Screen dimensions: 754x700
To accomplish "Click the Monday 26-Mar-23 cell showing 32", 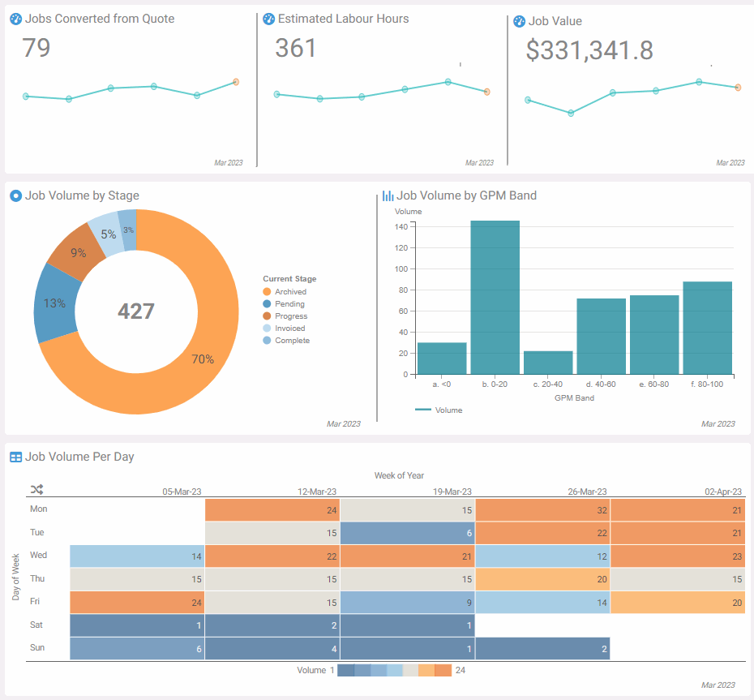I will coord(542,510).
